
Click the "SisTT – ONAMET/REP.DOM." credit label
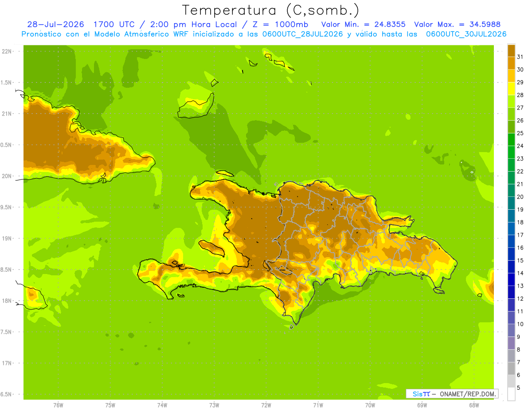tap(452, 394)
